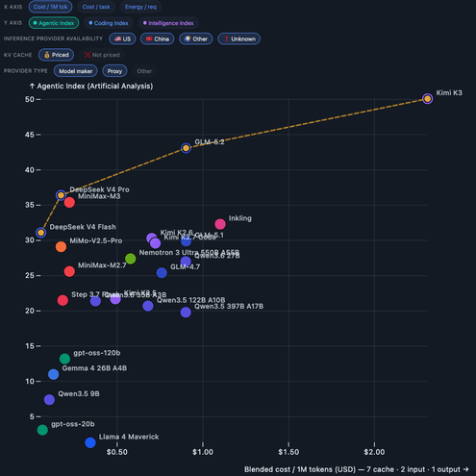Screen dimensions: 476x476
Task: Click the '50' y-axis tick label
Action: [30, 99]
